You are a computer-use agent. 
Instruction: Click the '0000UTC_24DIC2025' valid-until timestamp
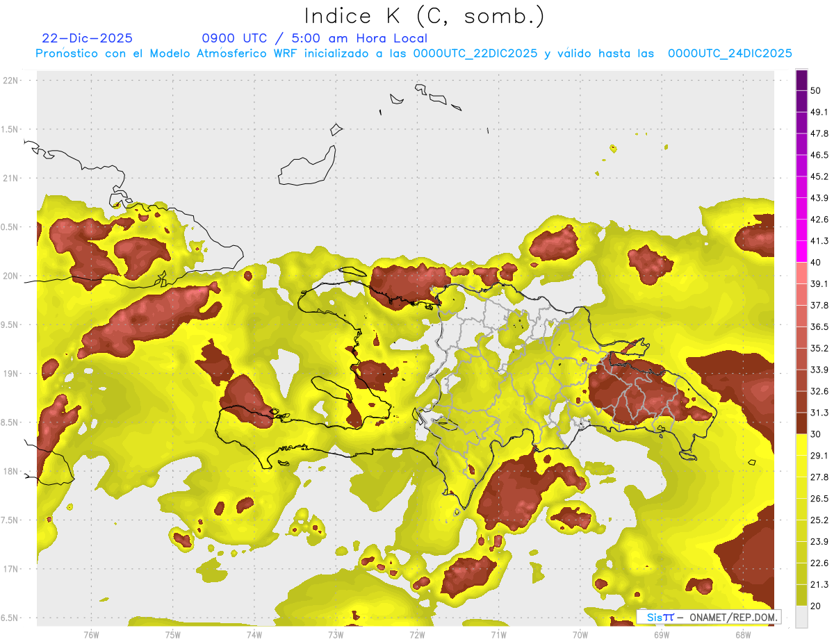click(x=730, y=53)
